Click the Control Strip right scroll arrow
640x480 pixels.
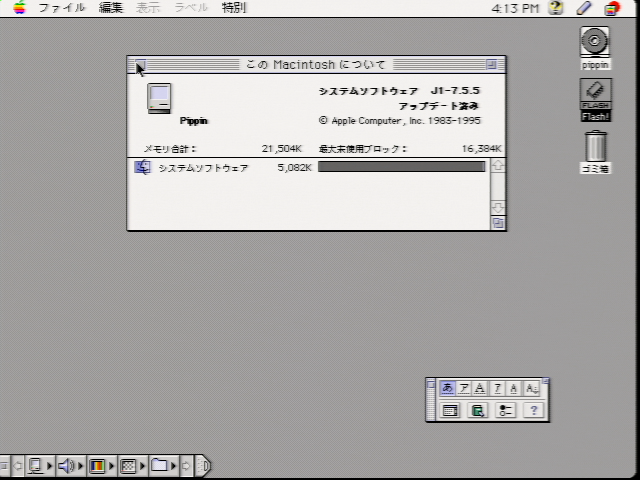click(x=186, y=466)
